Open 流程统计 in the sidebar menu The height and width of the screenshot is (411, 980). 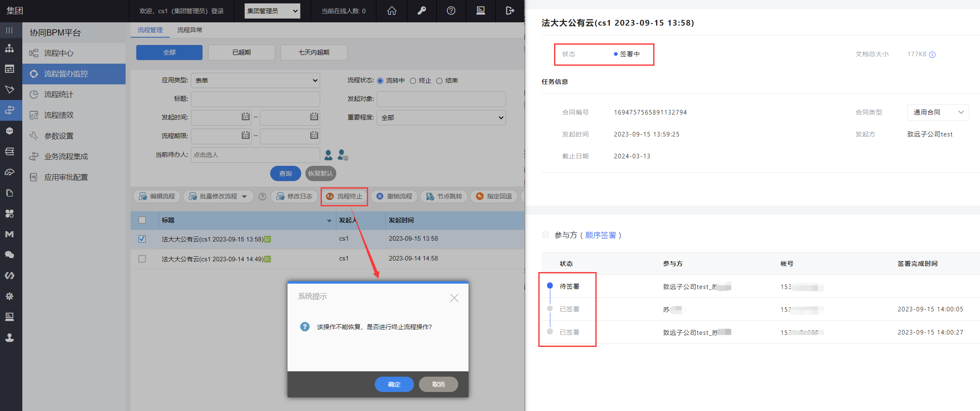pyautogui.click(x=59, y=95)
